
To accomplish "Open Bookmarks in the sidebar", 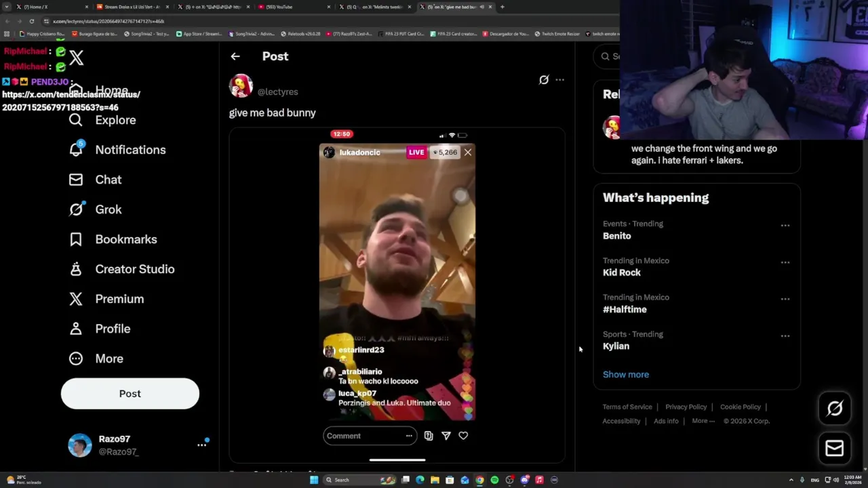I will tap(113, 239).
